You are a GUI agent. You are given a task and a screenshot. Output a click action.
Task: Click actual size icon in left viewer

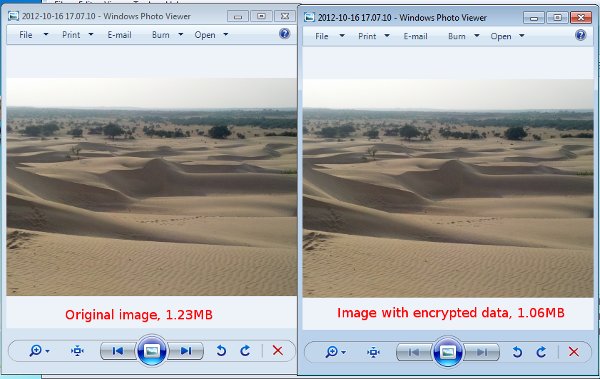(77, 351)
